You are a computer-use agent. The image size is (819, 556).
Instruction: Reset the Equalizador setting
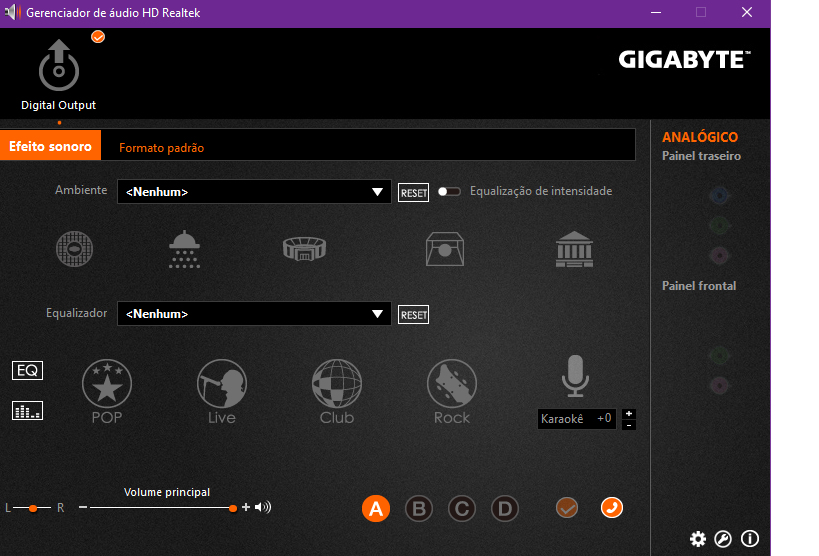413,315
